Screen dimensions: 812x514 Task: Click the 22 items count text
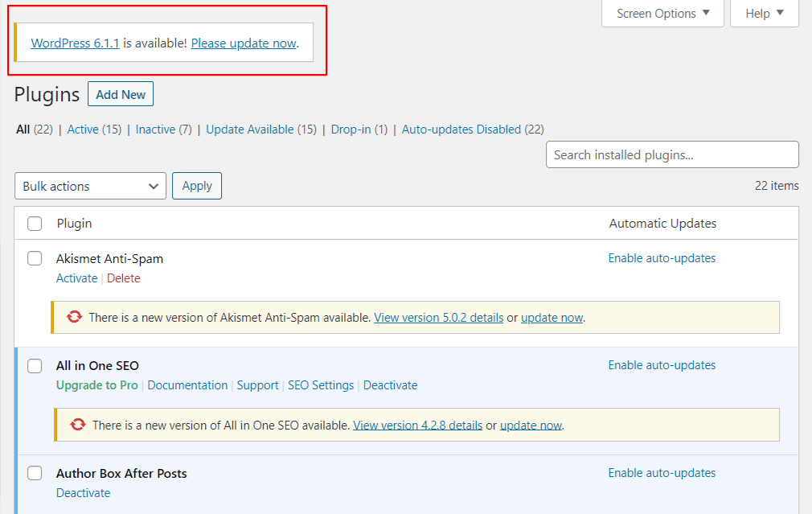777,186
